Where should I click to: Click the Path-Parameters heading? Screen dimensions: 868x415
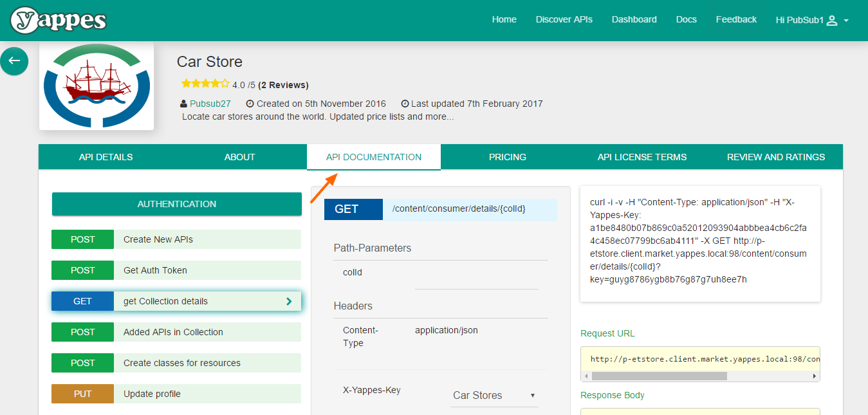pyautogui.click(x=373, y=248)
